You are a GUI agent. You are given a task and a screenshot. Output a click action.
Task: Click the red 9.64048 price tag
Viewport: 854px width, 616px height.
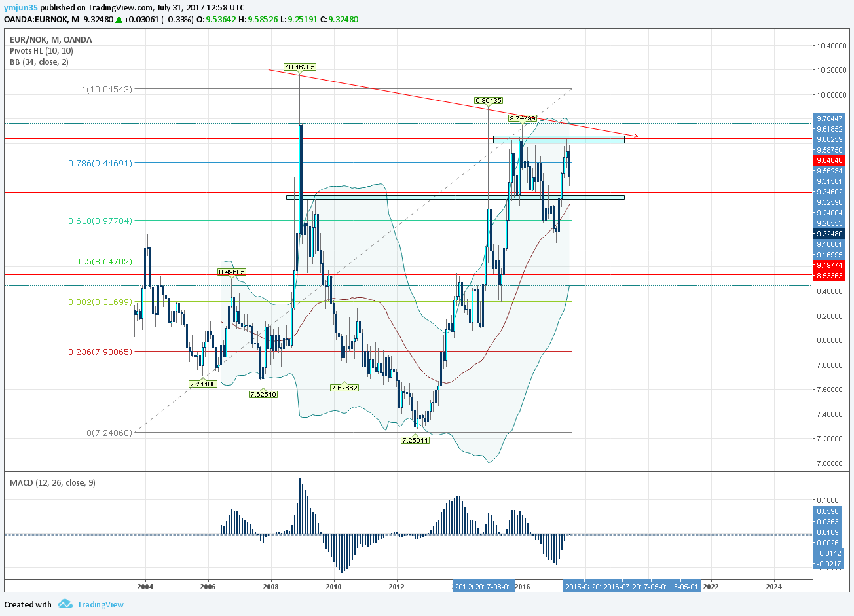coord(829,160)
